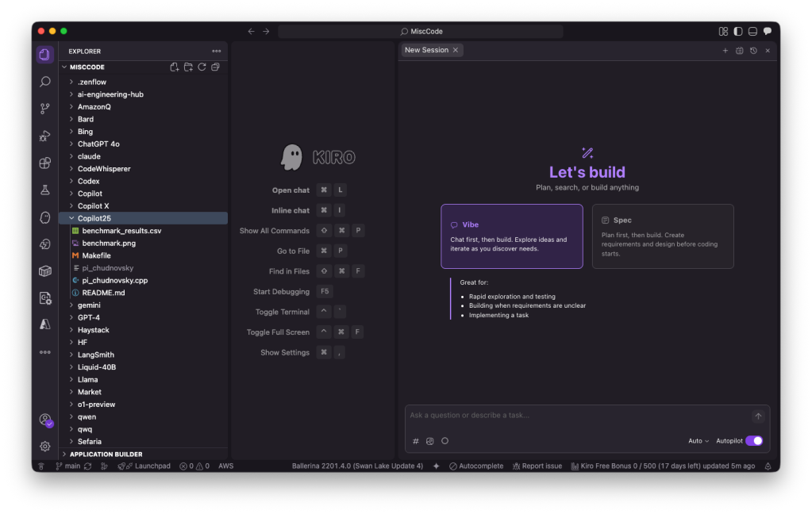This screenshot has width=812, height=514.
Task: Open the Testing flask icon view
Action: (x=45, y=190)
